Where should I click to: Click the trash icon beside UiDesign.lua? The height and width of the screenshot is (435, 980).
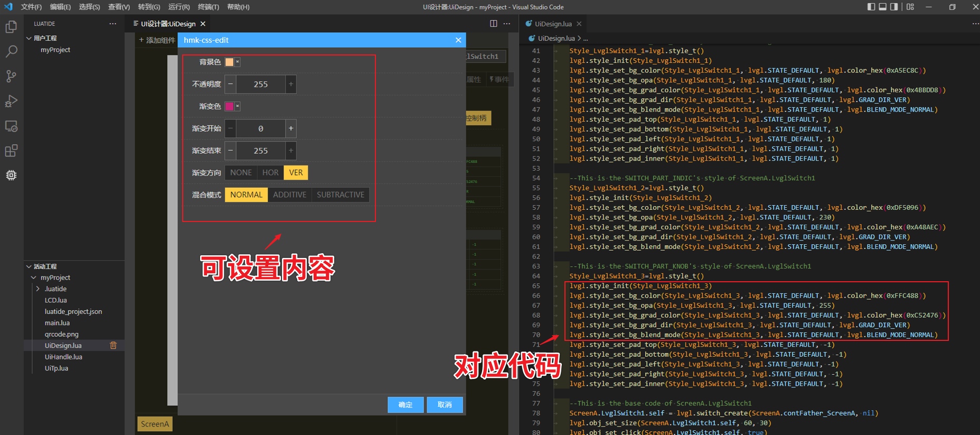(x=113, y=345)
